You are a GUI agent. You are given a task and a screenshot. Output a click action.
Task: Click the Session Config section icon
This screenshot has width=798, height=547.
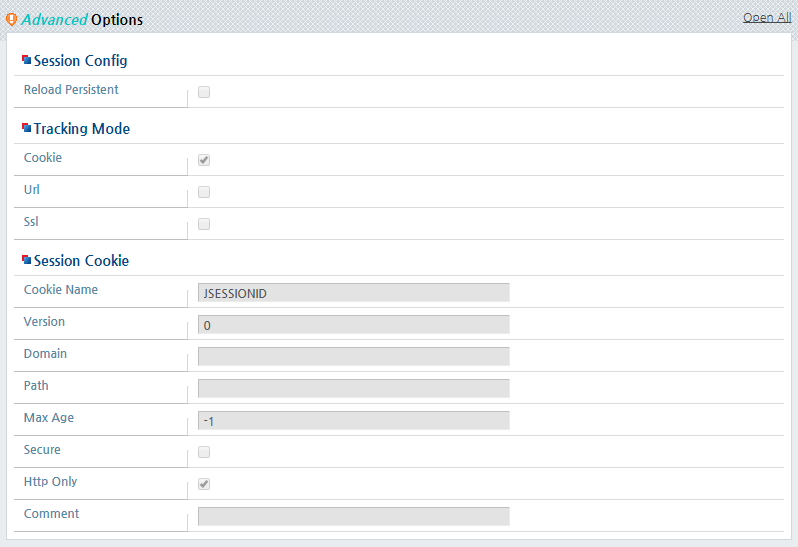[26, 60]
